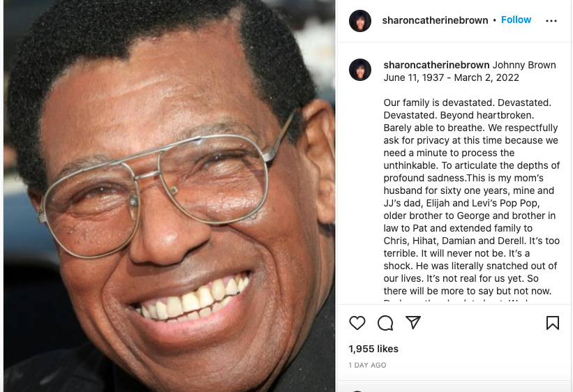Share post with paper plane icon
This screenshot has width=573, height=392.
413,322
